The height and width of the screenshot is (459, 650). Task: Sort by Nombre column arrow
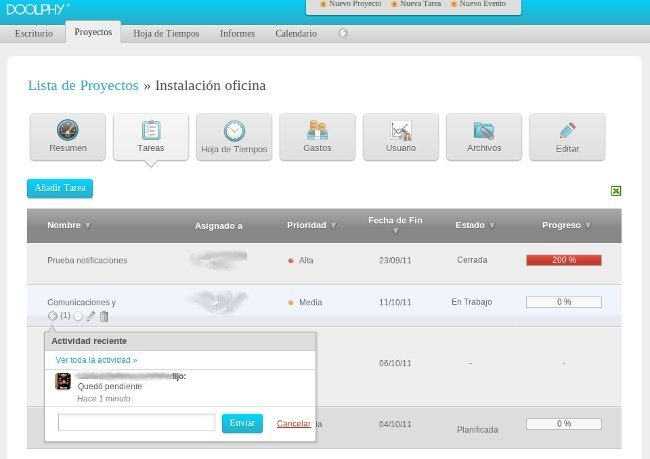click(88, 226)
